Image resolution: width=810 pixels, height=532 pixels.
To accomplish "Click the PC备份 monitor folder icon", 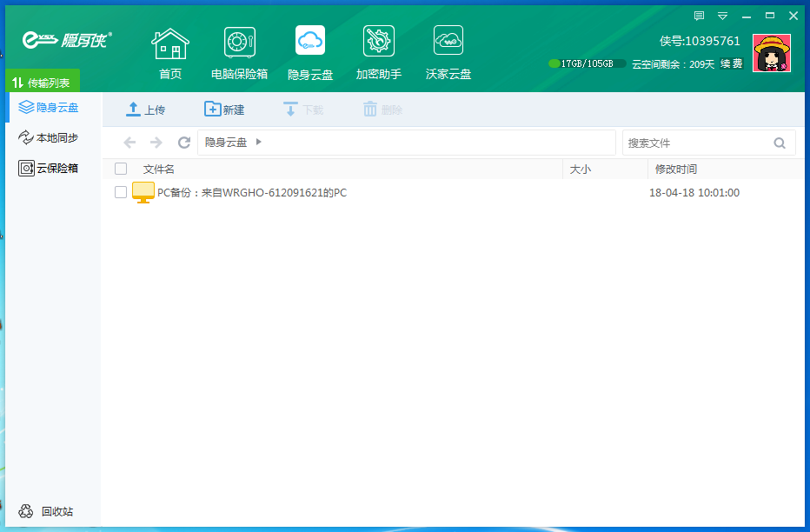I will pyautogui.click(x=143, y=193).
